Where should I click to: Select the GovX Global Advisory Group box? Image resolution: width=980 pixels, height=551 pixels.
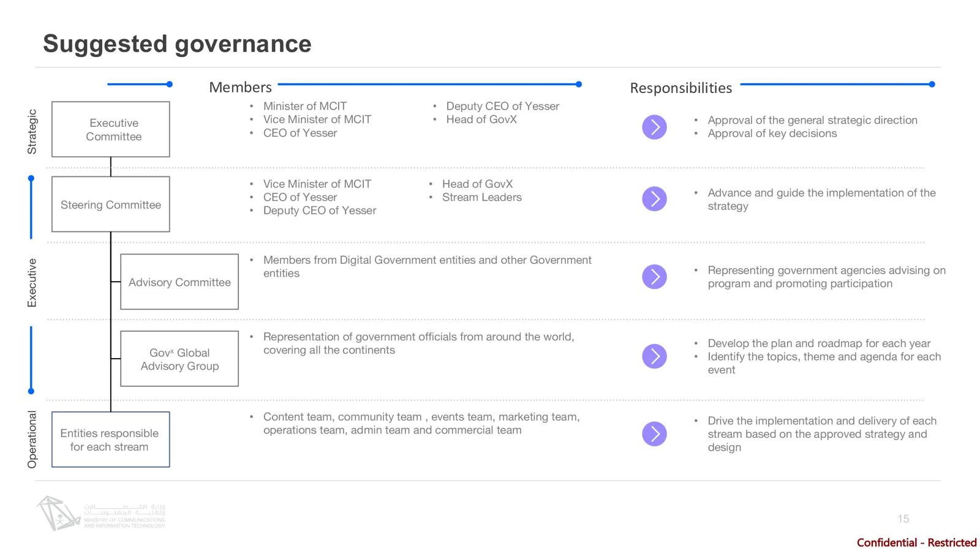[x=179, y=359]
